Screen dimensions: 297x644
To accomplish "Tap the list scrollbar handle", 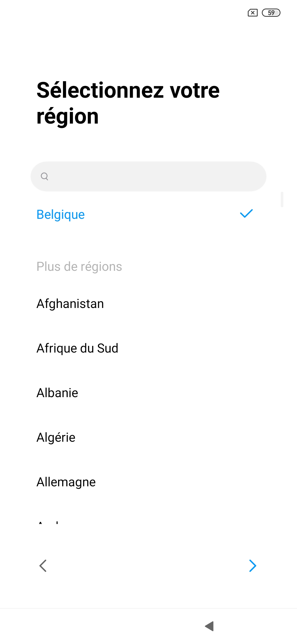I will tap(282, 200).
